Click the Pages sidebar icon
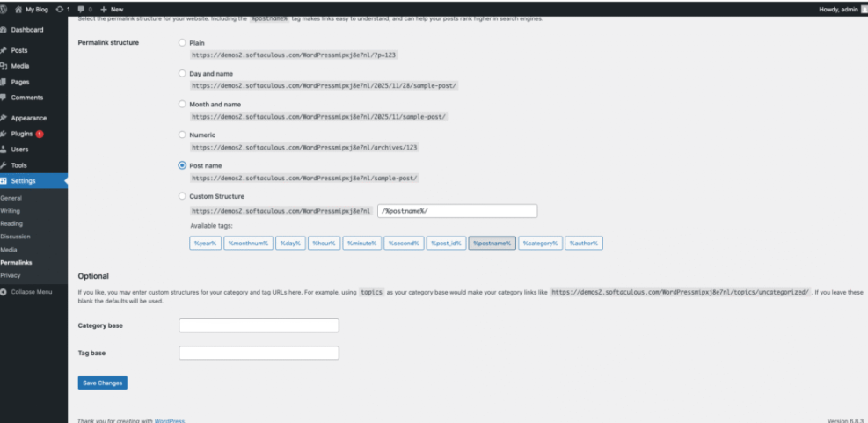The image size is (868, 423). (x=4, y=82)
